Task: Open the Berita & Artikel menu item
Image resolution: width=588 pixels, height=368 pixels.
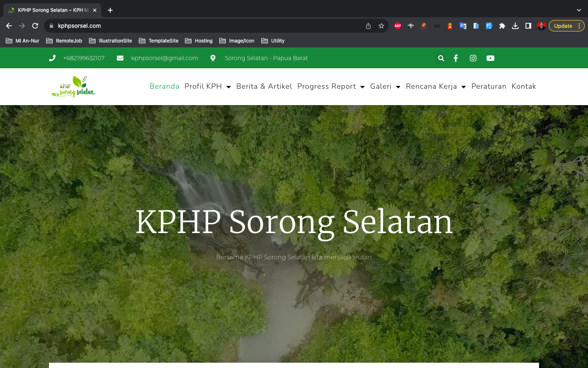Action: pyautogui.click(x=264, y=86)
